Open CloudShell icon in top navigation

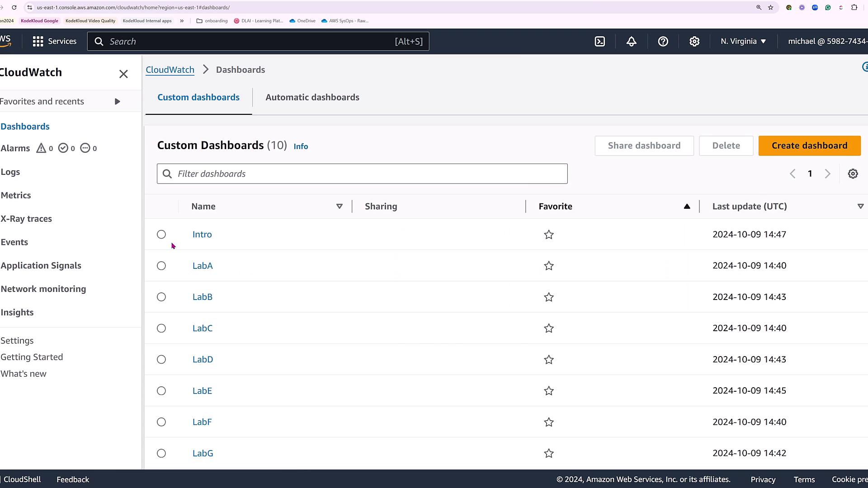click(600, 42)
